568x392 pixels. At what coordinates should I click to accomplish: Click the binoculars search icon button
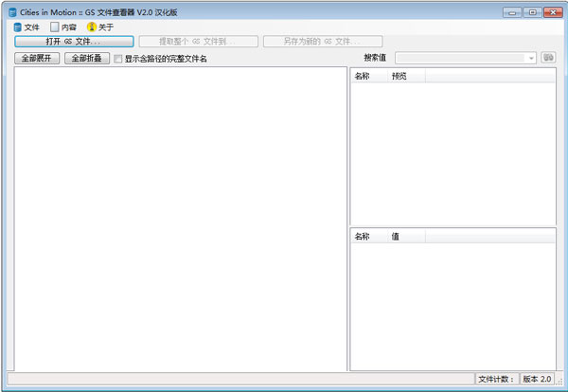tap(548, 57)
